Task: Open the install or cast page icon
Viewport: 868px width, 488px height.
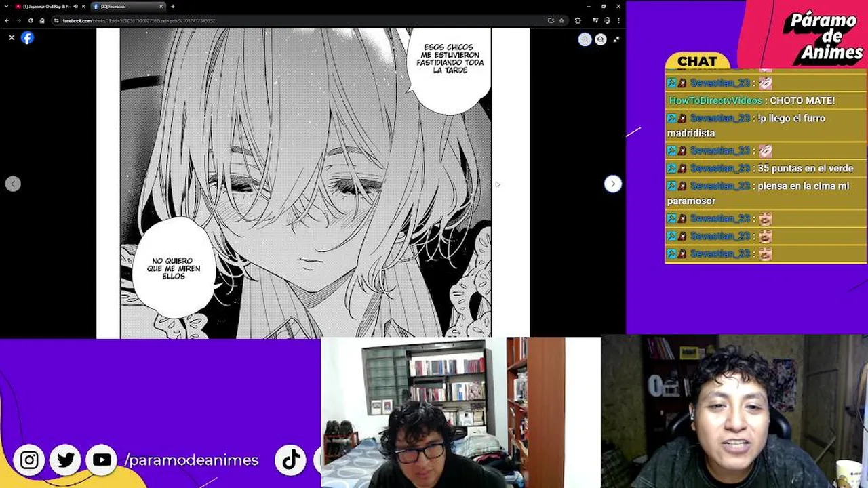Action: [551, 20]
